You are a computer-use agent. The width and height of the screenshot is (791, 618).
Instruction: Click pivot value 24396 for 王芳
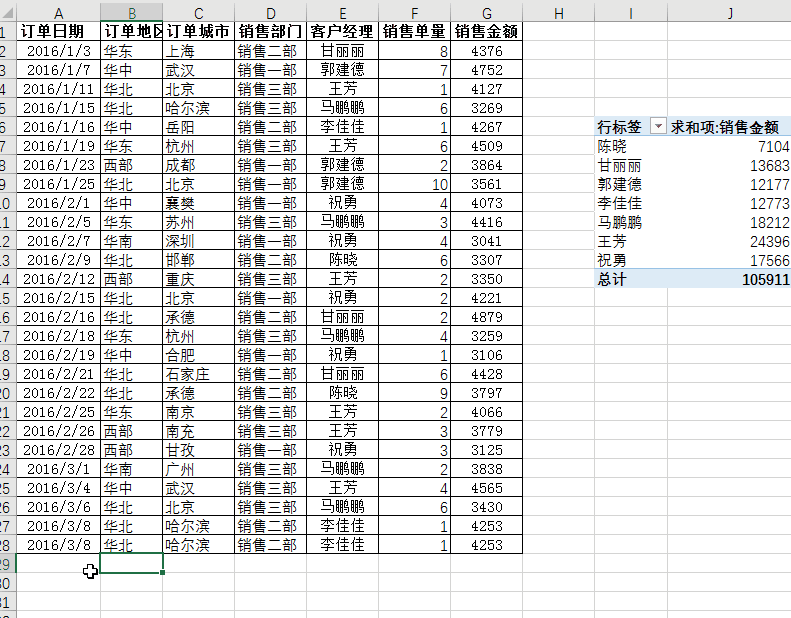(x=729, y=241)
